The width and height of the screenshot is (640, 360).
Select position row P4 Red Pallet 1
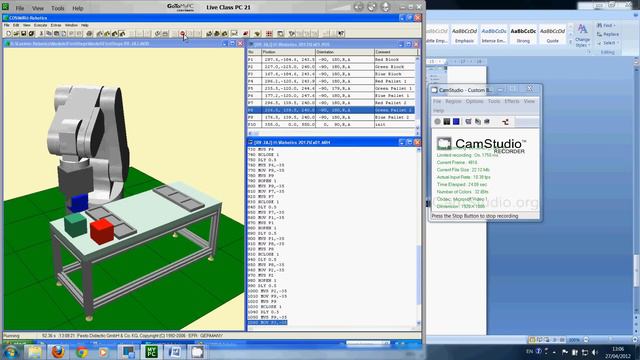coord(331,81)
